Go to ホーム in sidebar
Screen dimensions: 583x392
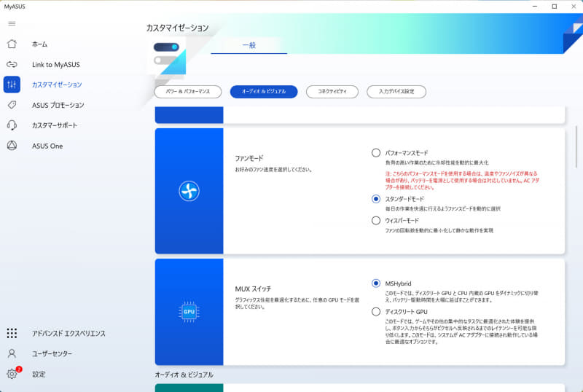[39, 44]
